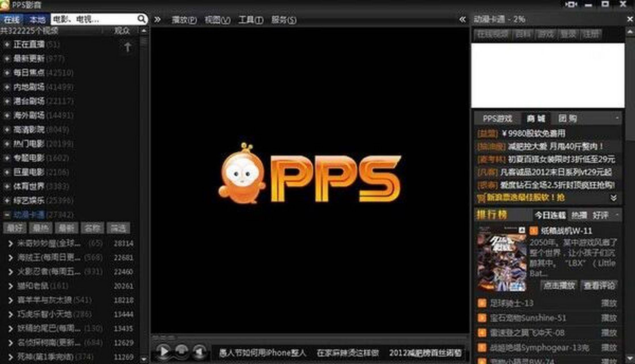Expand the 最新更新 category
Viewport: 635px width, 364px height.
click(x=7, y=59)
